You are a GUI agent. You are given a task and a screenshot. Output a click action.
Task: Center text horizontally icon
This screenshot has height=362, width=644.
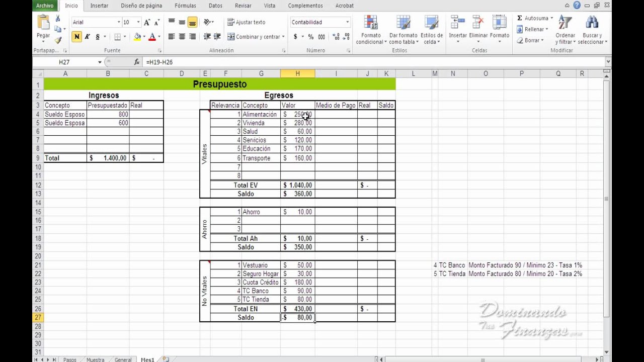tap(182, 37)
